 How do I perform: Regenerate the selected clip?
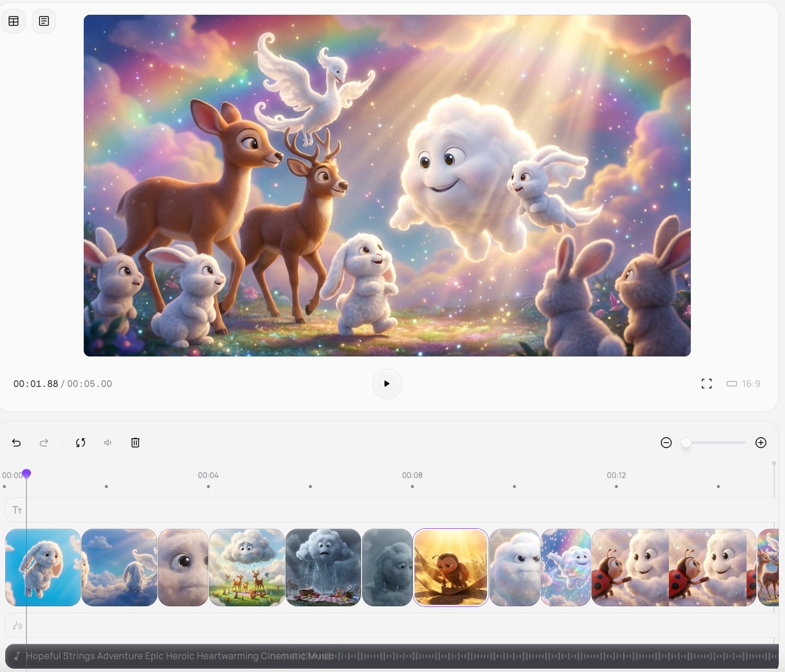(x=80, y=443)
